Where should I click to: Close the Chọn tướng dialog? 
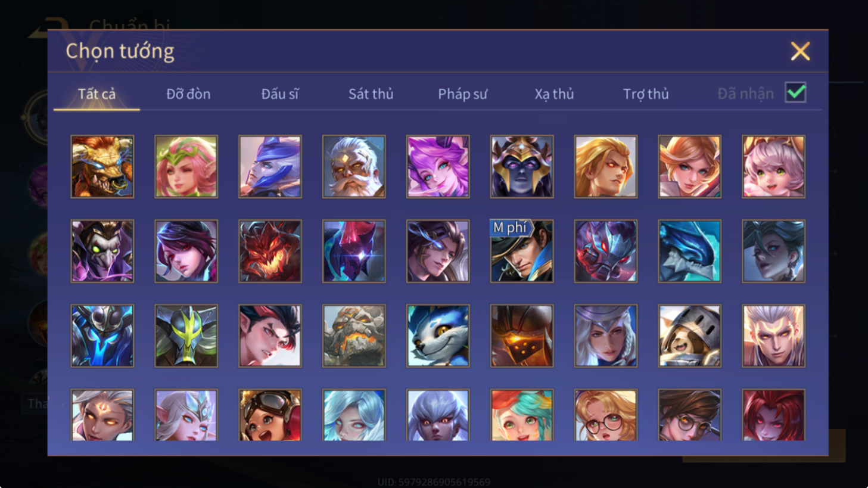point(800,51)
